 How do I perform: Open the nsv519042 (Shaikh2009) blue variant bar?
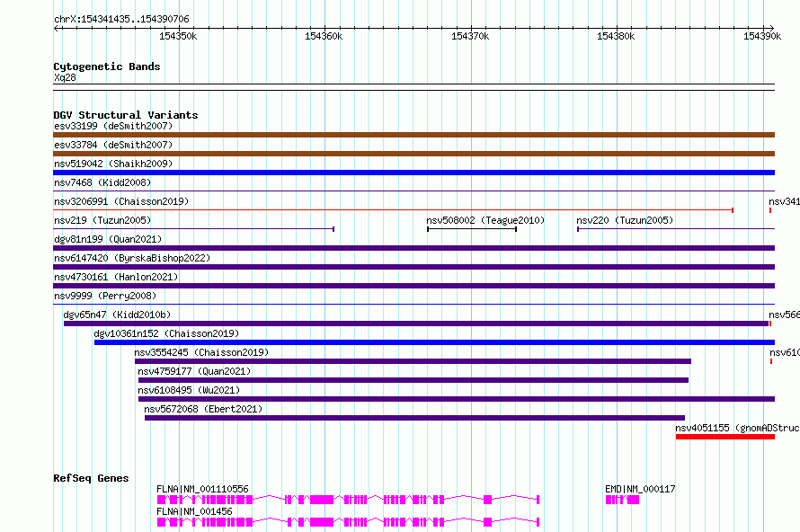413,173
